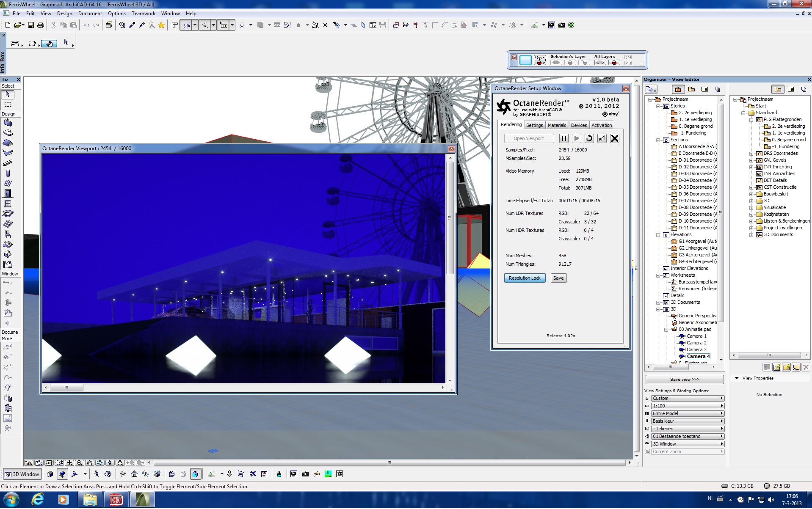Click the yellow star Favorites icon
Viewport: 812px width, 509px height.
tap(161, 25)
